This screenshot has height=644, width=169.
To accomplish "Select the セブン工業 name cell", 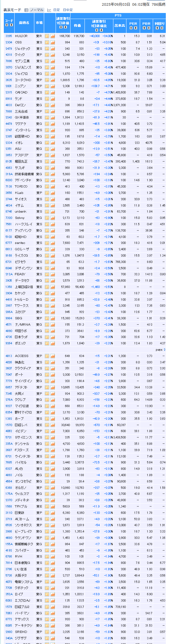I will coord(24,61).
